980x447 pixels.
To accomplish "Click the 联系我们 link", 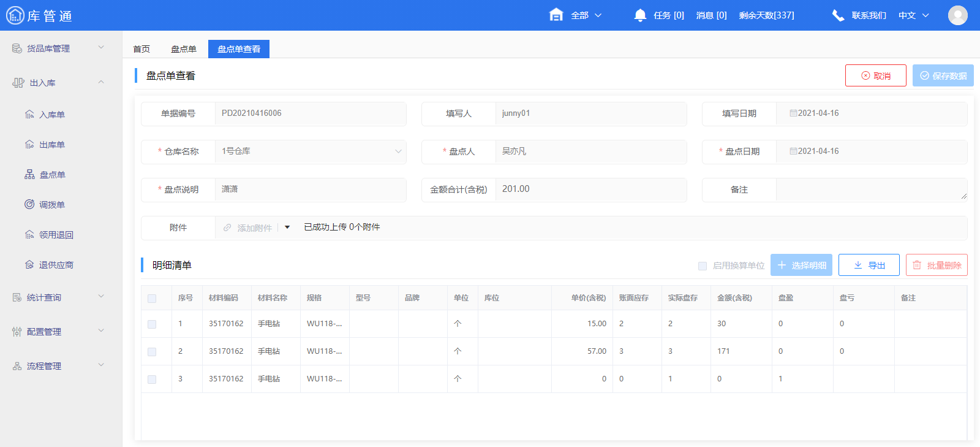I will pyautogui.click(x=869, y=15).
